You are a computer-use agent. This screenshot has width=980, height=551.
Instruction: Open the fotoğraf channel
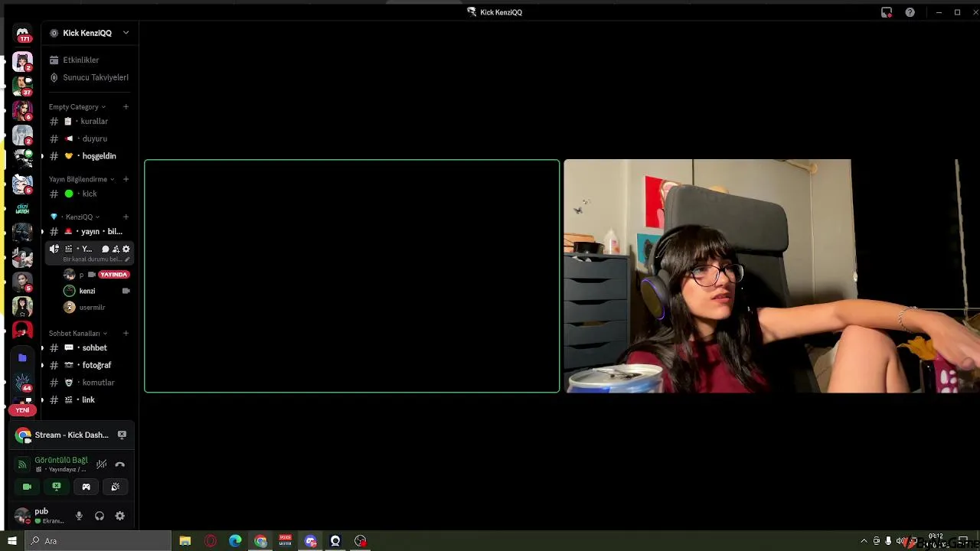(x=90, y=365)
